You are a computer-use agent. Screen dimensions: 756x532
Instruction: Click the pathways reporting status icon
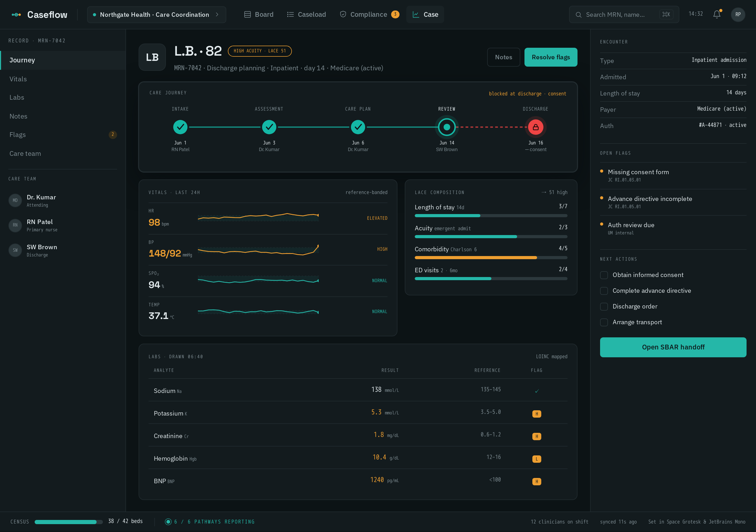click(168, 522)
